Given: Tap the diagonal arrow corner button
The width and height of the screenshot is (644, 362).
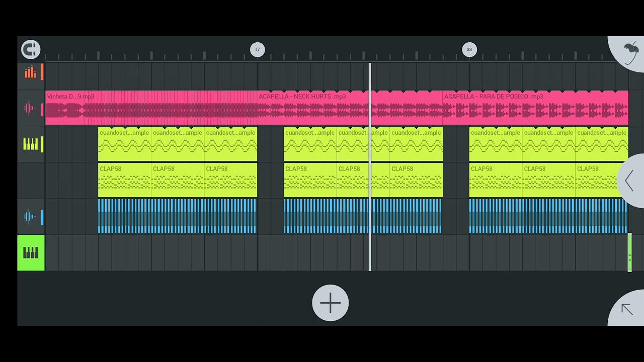Looking at the screenshot, I should coord(627,309).
